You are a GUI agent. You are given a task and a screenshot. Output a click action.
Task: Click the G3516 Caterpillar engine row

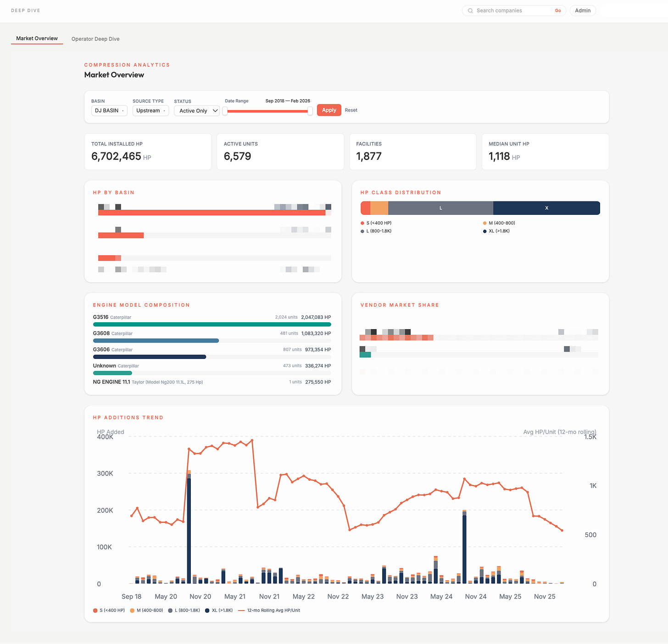[212, 320]
